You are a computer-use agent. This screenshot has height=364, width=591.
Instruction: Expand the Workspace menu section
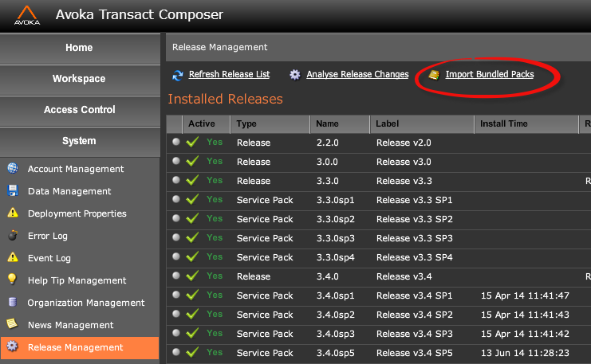click(80, 79)
